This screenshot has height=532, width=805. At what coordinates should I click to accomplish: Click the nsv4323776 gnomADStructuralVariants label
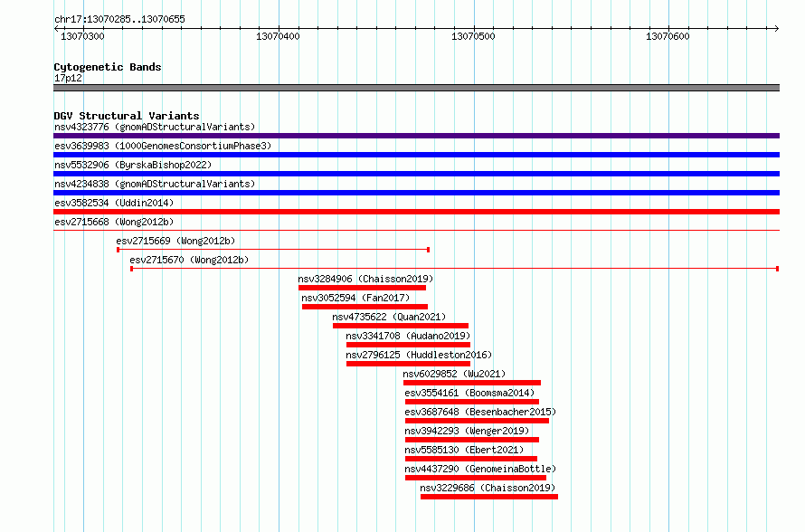(x=155, y=127)
